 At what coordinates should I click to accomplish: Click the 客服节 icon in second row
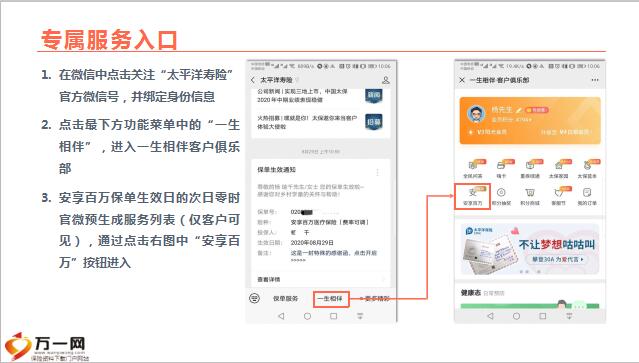(559, 196)
